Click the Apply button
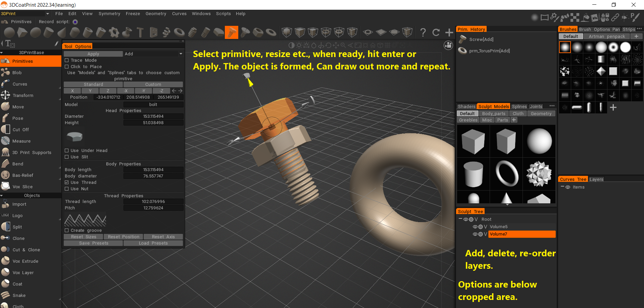The height and width of the screenshot is (308, 644). coord(93,54)
